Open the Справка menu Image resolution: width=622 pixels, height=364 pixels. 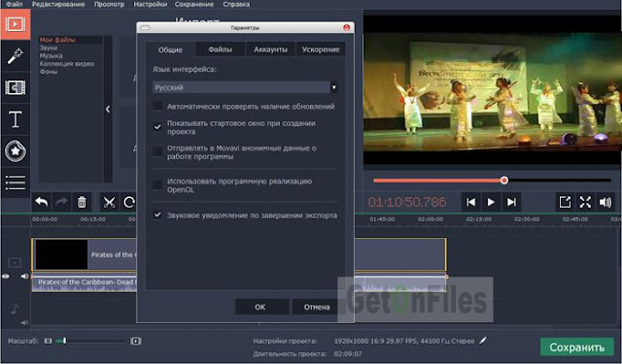click(236, 4)
